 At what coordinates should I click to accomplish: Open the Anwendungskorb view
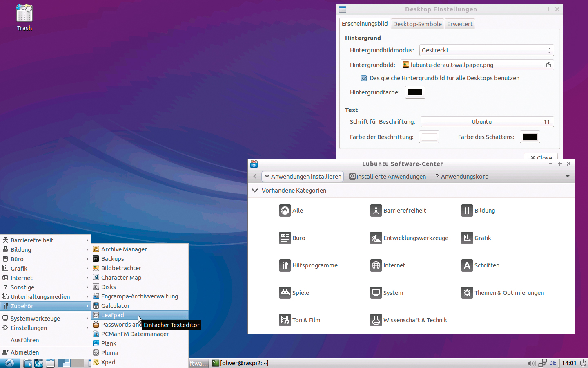tap(461, 177)
